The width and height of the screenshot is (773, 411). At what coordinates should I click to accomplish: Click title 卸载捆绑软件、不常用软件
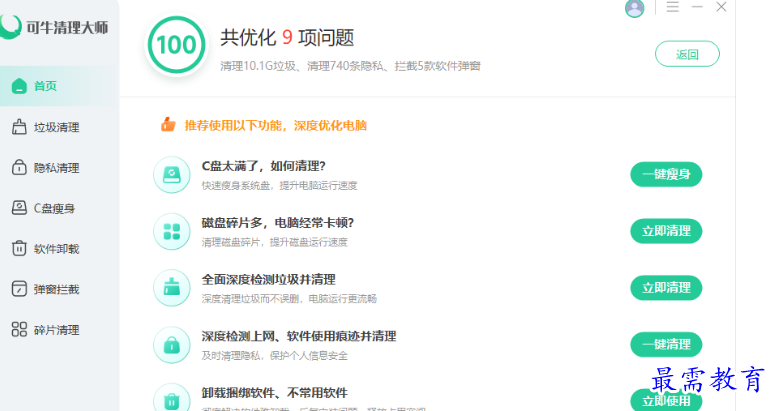coord(275,393)
